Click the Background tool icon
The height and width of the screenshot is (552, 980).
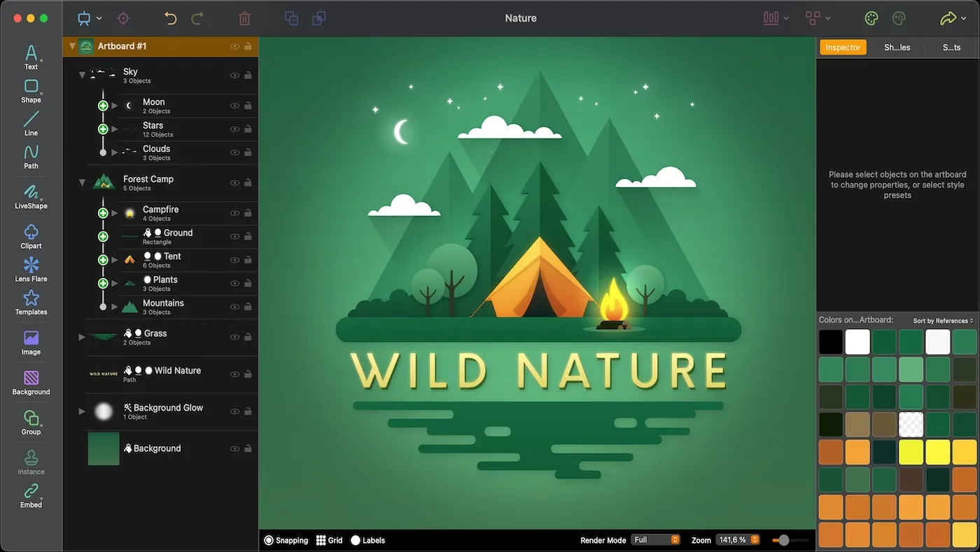click(31, 382)
